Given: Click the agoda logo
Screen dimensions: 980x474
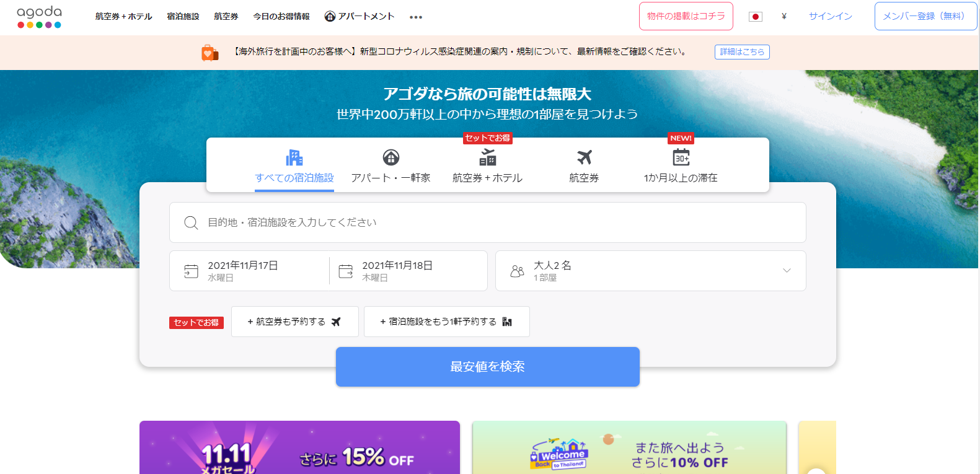Looking at the screenshot, I should coord(39,17).
